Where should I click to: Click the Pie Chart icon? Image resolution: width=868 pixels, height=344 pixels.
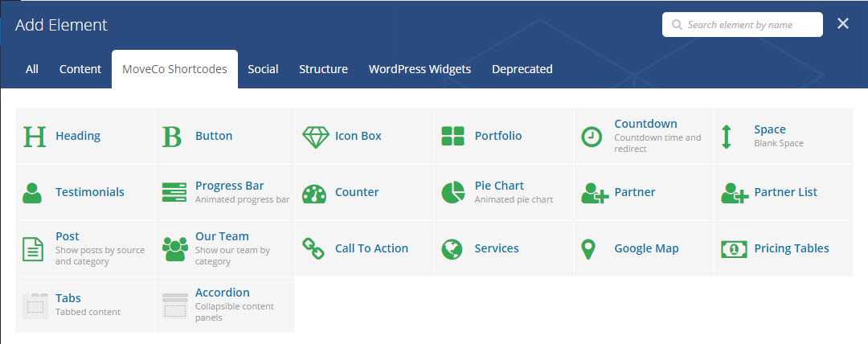tap(452, 193)
